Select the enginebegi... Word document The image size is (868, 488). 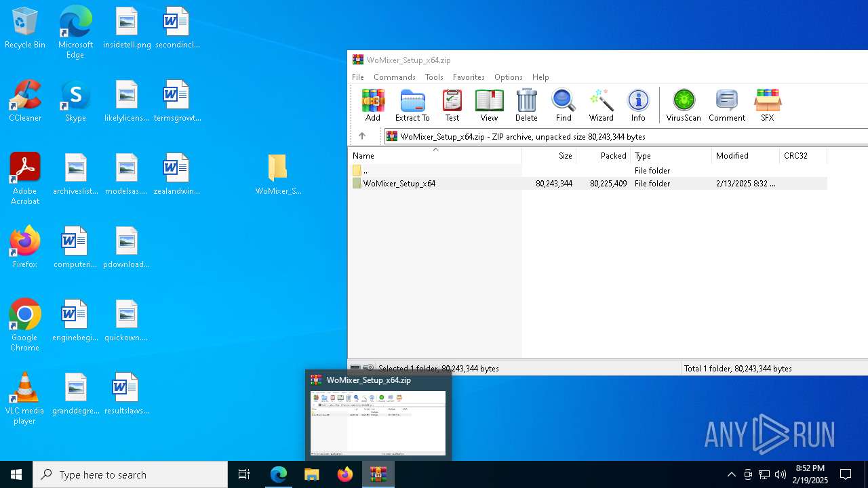(x=75, y=321)
